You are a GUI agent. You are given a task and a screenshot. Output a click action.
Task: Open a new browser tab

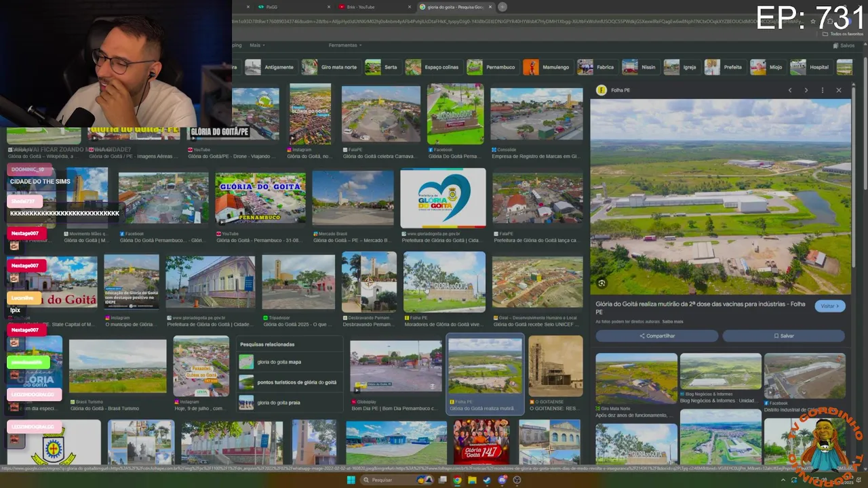(x=502, y=7)
